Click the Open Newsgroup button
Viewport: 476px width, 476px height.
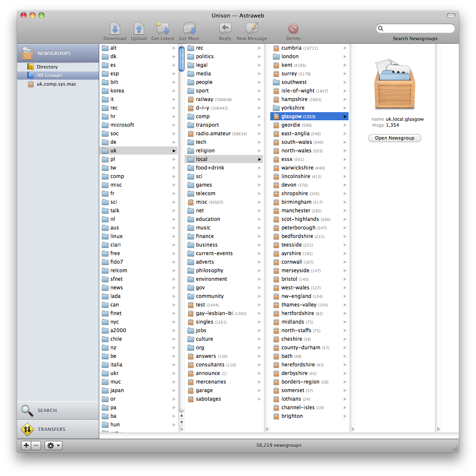coord(394,138)
